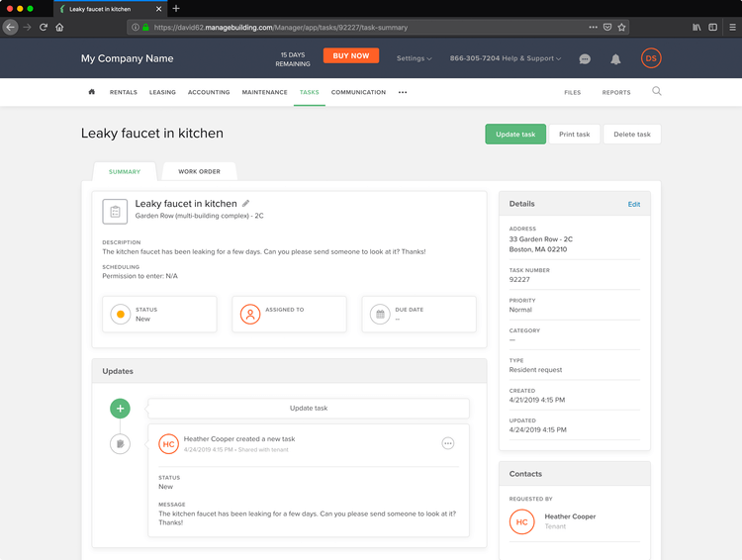The width and height of the screenshot is (742, 560).
Task: Click the Update task green button
Action: pos(514,135)
